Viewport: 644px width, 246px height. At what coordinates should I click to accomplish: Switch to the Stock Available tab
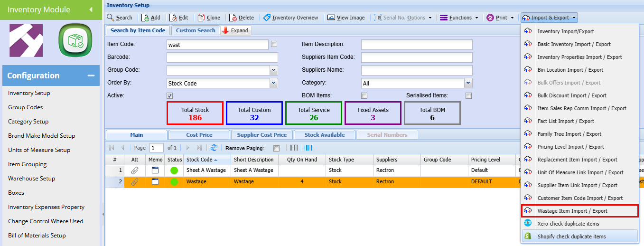click(x=325, y=135)
